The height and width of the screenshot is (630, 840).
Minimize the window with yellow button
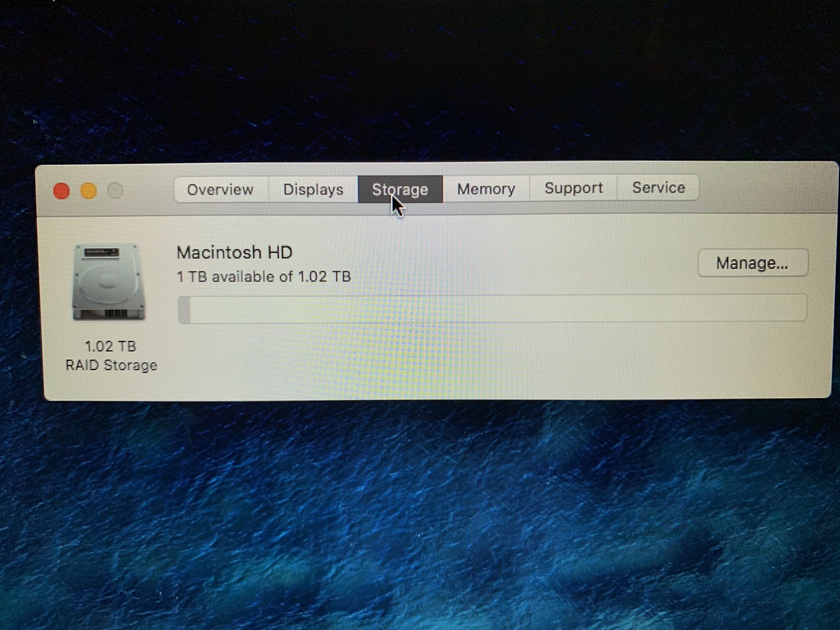(89, 191)
